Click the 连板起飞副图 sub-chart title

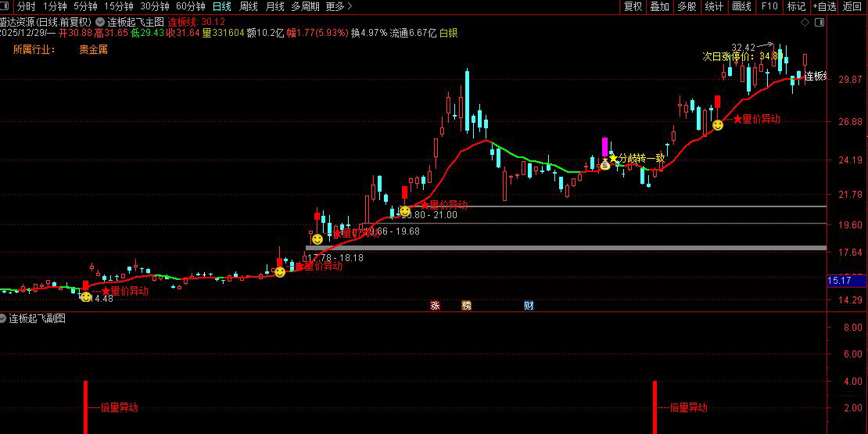point(37,318)
